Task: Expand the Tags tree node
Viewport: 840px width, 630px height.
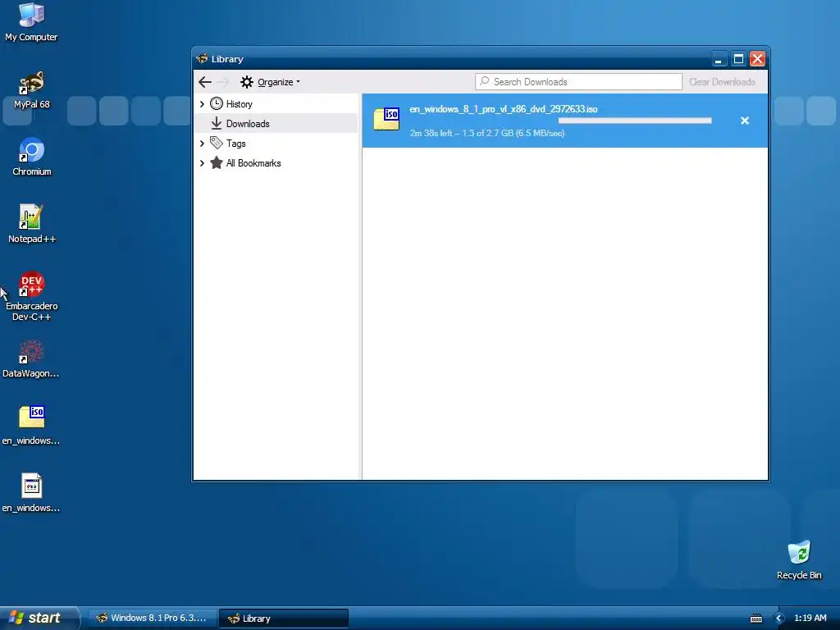Action: click(x=202, y=143)
